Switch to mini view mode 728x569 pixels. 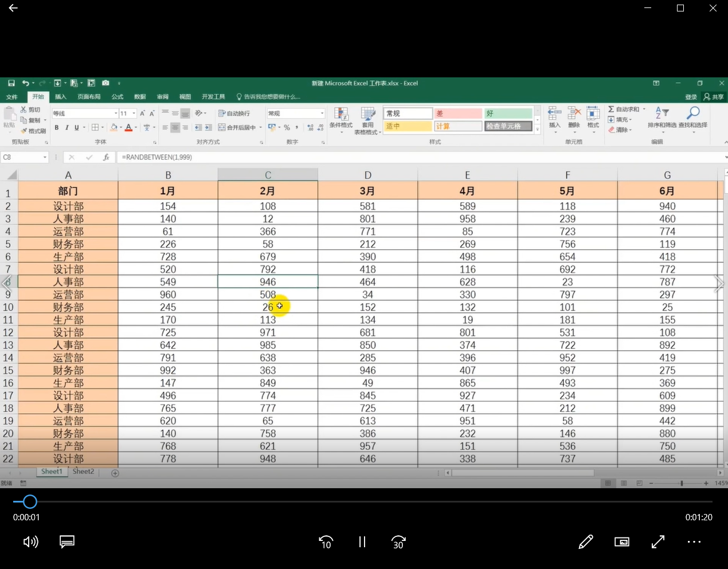tap(621, 542)
